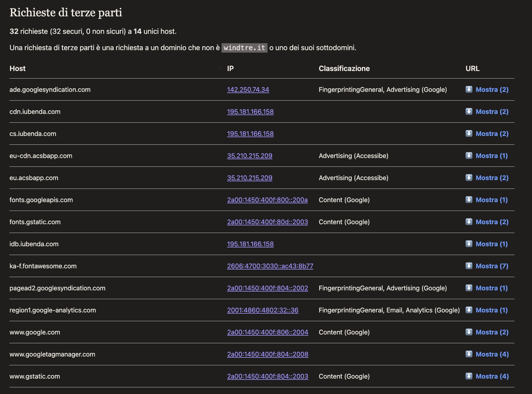Show URLs for fonts.gstatic.com via Mostra (2)
This screenshot has height=394, width=532.
[492, 222]
